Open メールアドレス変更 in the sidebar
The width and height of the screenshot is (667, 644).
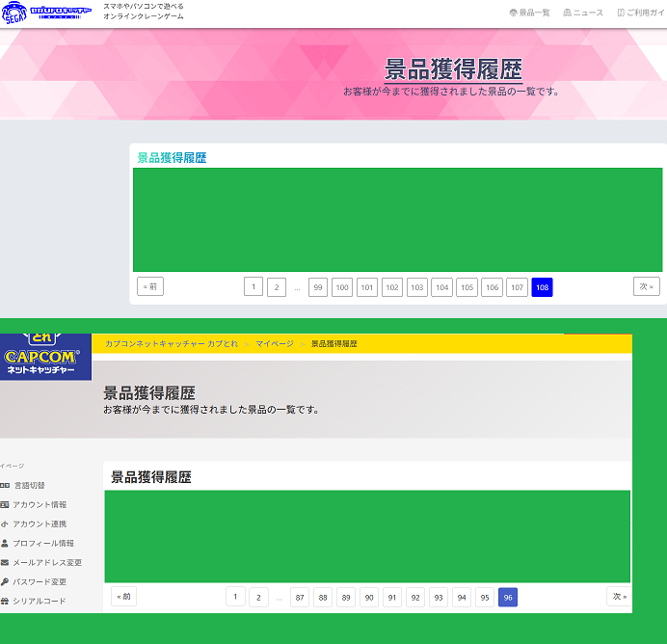(x=47, y=562)
